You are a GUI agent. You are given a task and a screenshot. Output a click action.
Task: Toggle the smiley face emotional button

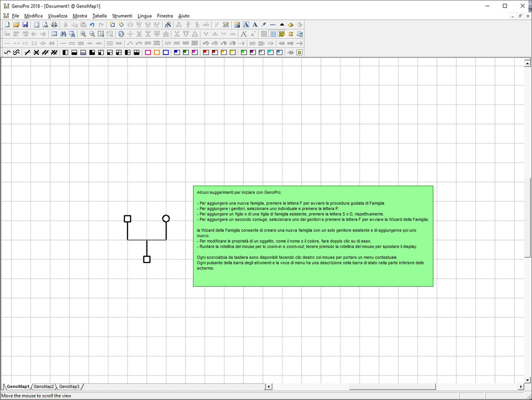[x=281, y=34]
